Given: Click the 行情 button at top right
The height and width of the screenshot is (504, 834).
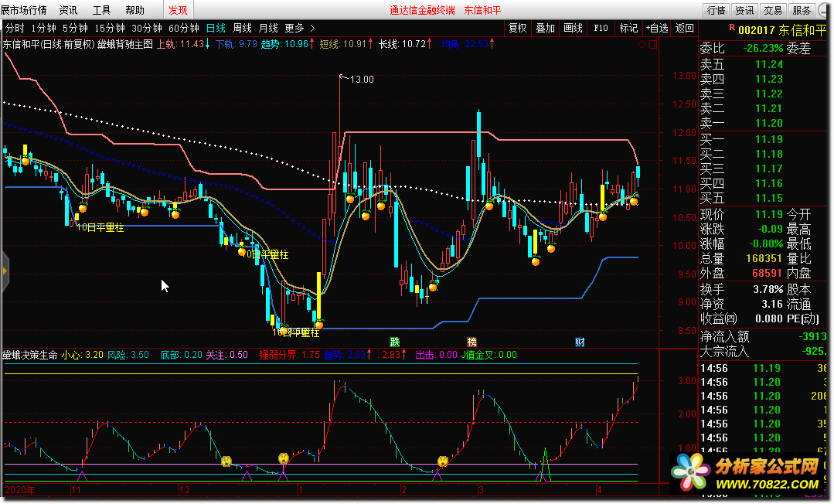Looking at the screenshot, I should point(716,10).
